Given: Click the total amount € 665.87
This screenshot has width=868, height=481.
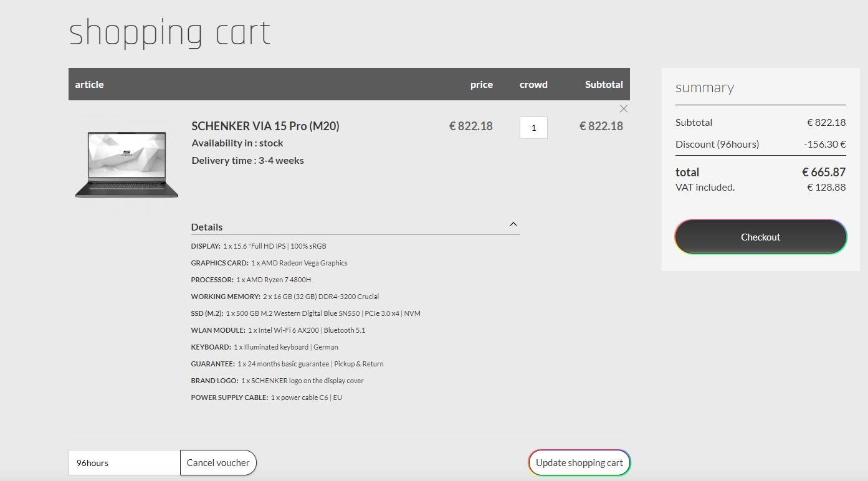Looking at the screenshot, I should coord(824,172).
